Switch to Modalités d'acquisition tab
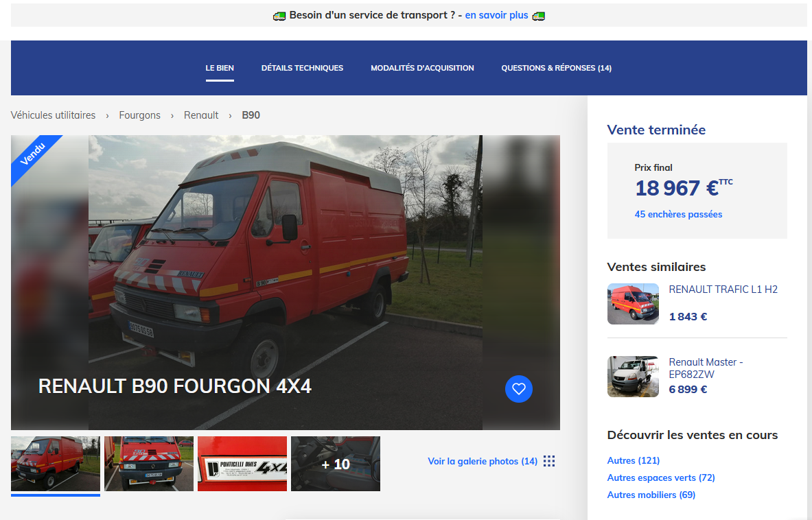Image resolution: width=812 pixels, height=520 pixels. [422, 68]
